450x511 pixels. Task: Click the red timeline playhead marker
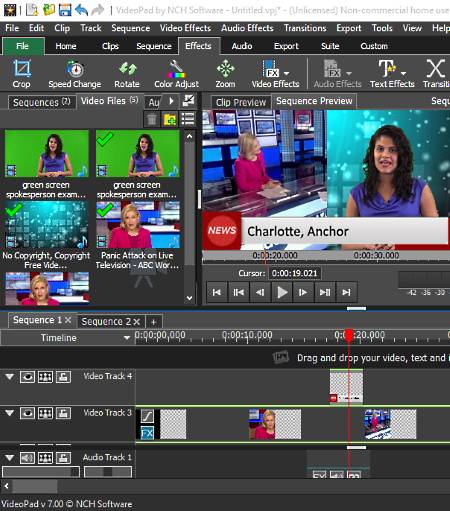click(x=349, y=335)
